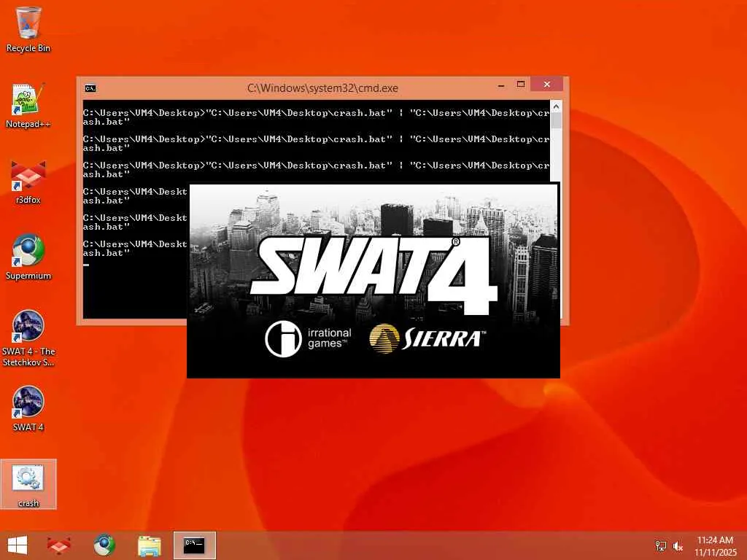
Task: Click the cmd.exe window title bar text
Action: tap(322, 88)
